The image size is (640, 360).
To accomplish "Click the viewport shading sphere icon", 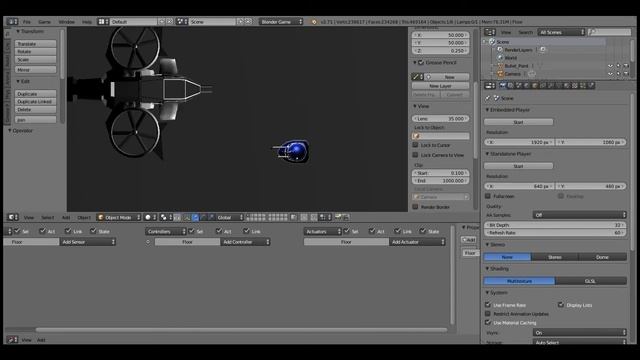I will (x=150, y=217).
